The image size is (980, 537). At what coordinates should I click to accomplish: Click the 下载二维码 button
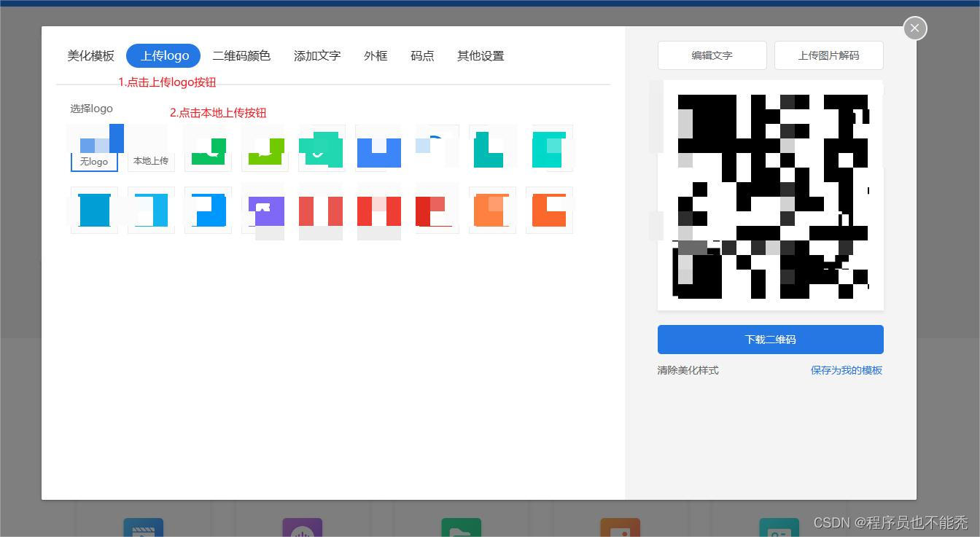(x=770, y=339)
